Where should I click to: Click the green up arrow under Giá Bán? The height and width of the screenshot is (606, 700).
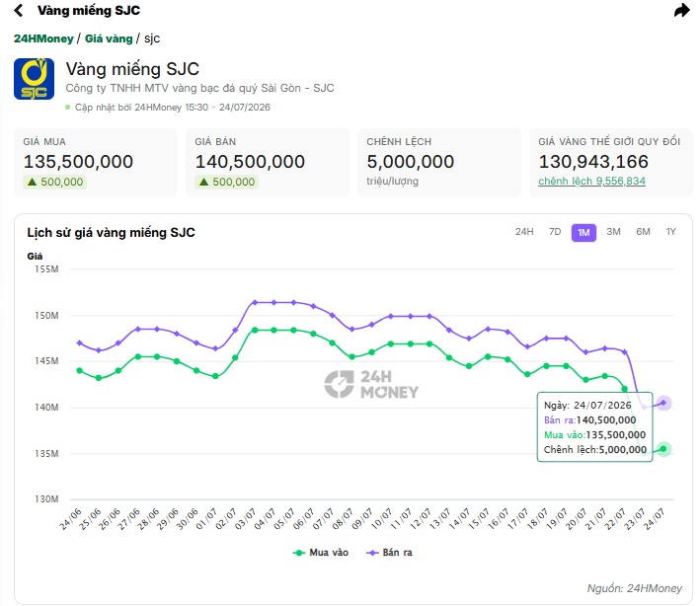(x=203, y=182)
